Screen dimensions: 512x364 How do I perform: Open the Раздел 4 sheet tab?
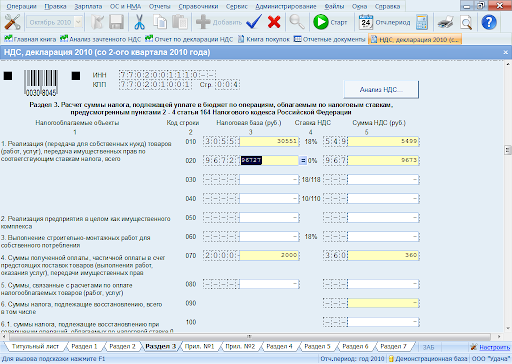click(279, 347)
